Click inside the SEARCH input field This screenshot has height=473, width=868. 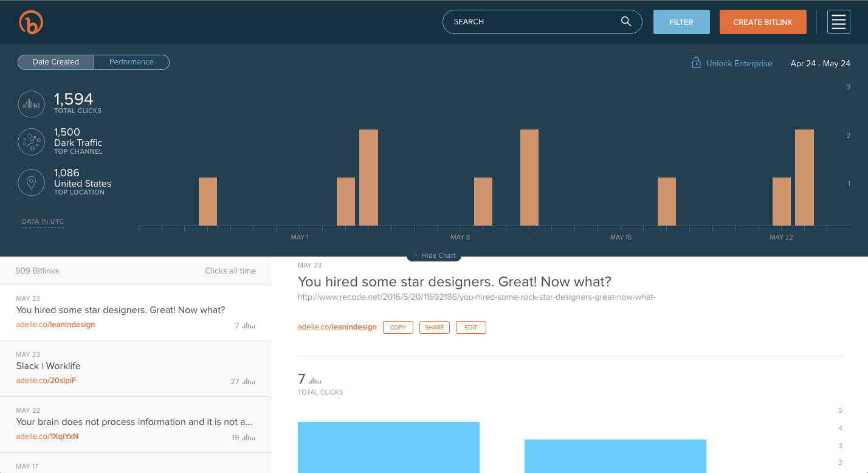pyautogui.click(x=529, y=21)
